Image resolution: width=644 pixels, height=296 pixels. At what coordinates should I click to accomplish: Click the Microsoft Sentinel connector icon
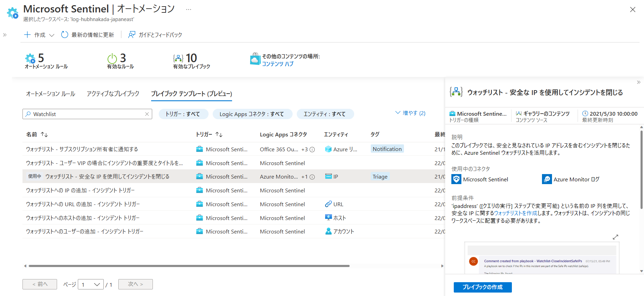click(456, 179)
